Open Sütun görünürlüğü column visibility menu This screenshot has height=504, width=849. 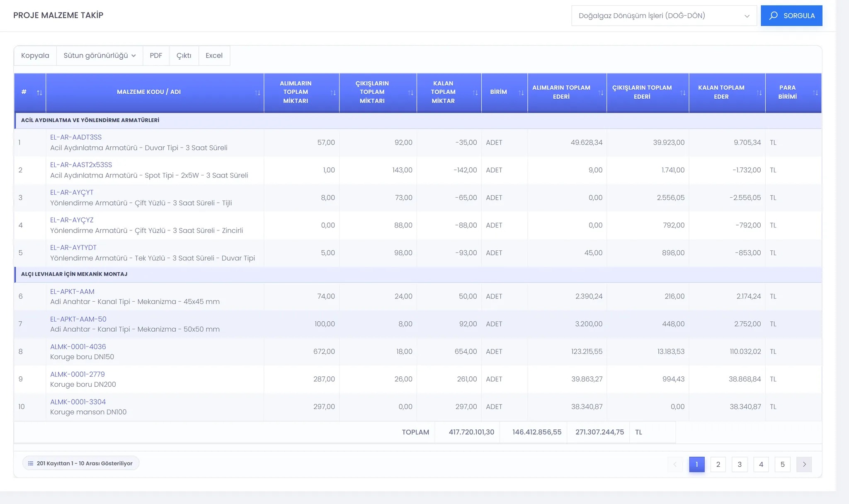pyautogui.click(x=99, y=56)
